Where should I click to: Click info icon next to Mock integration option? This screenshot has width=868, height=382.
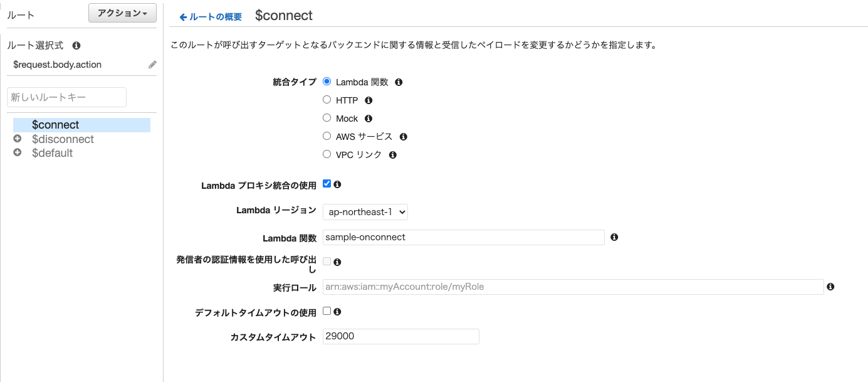(368, 118)
